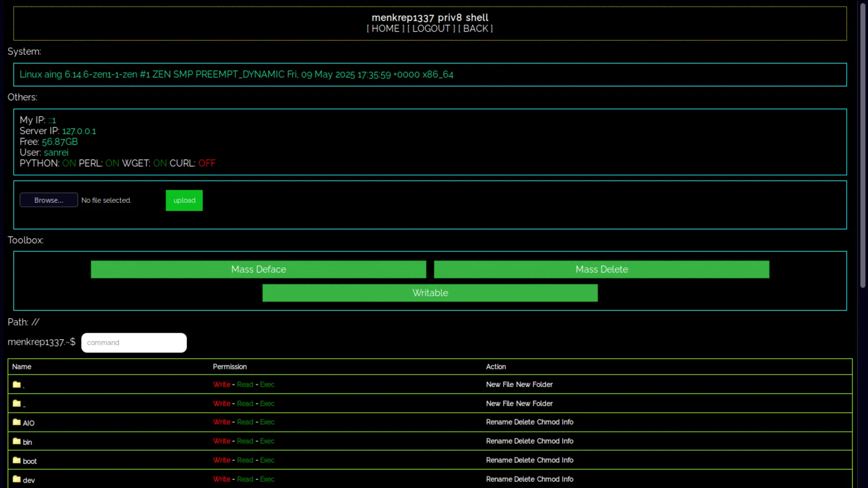
Task: Click the bin folder icon
Action: tap(17, 441)
